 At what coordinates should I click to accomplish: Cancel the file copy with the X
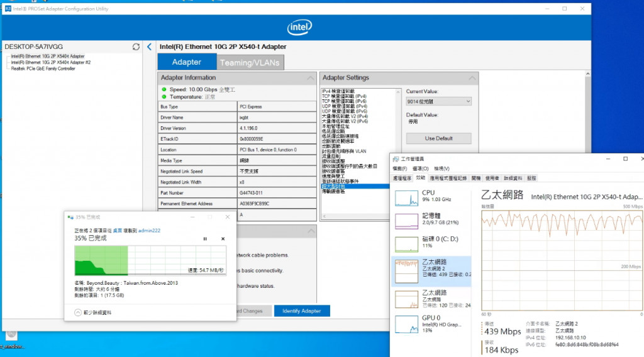point(223,239)
